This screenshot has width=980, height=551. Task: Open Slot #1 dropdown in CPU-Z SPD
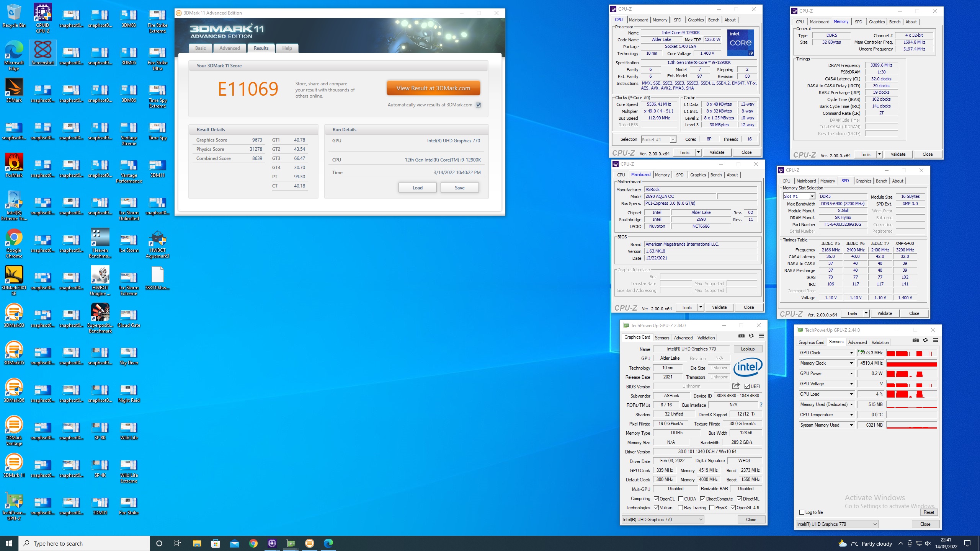click(799, 196)
